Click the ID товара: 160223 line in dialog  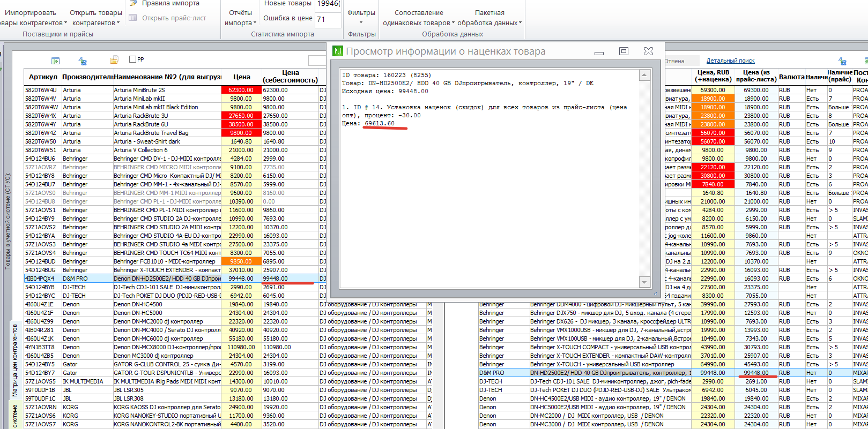[386, 75]
